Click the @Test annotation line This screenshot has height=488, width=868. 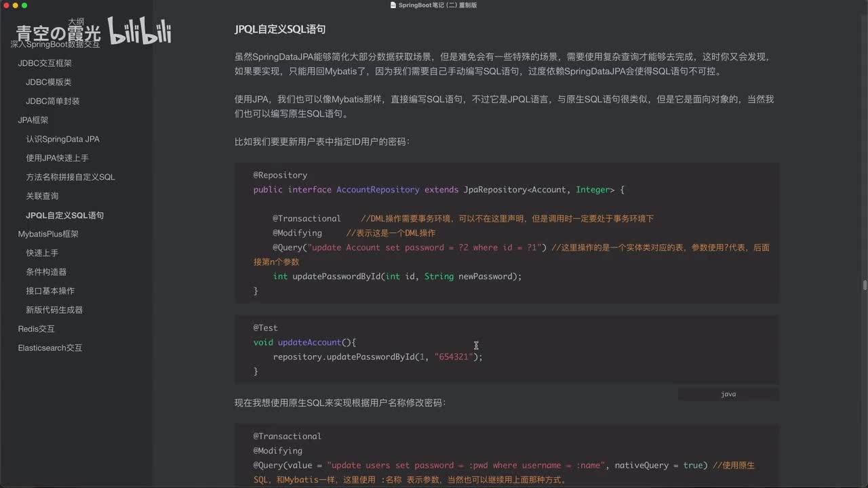[266, 327]
